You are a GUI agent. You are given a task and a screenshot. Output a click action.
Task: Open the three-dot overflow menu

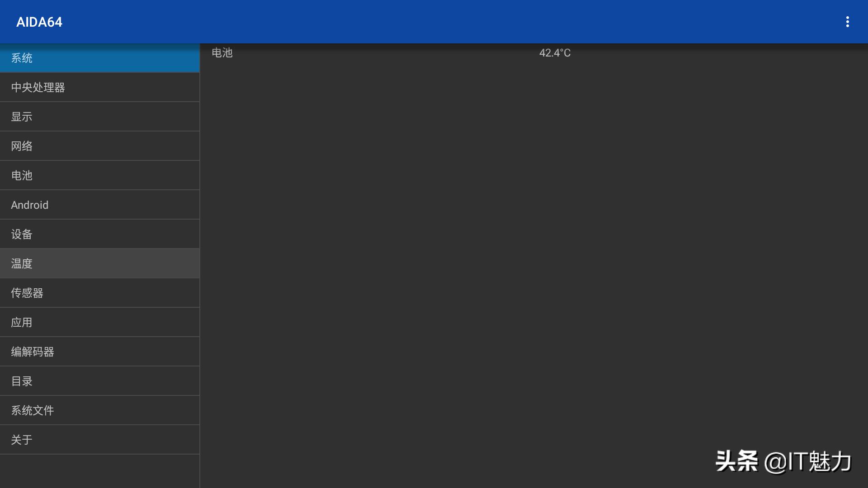pos(847,22)
